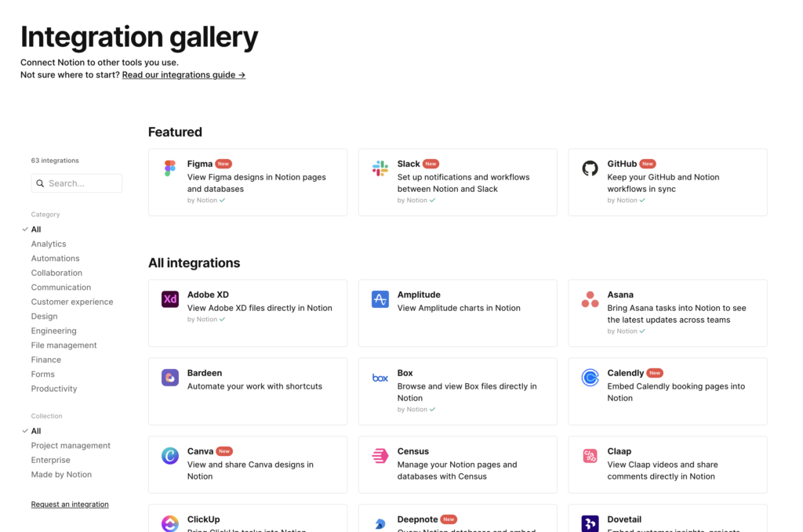Screen dimensions: 803x532
Task: Click Request an integration
Action: click(x=69, y=504)
